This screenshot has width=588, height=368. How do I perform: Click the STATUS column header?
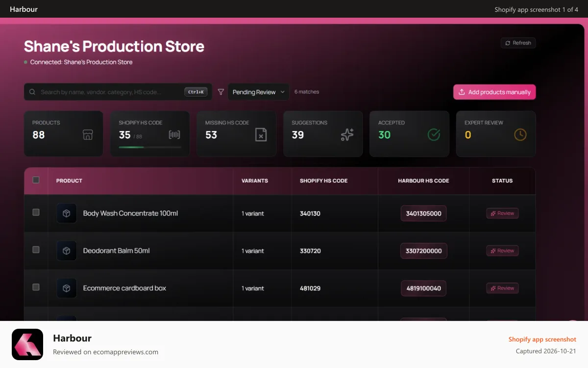(502, 181)
